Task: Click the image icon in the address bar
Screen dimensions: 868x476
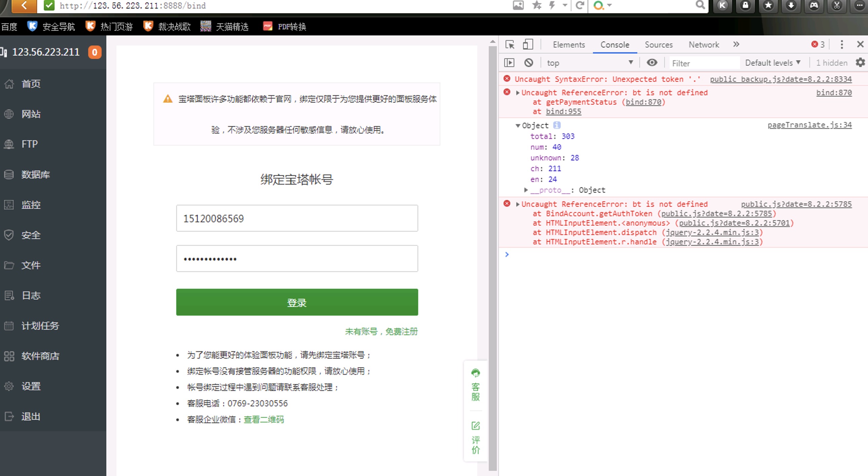Action: point(518,5)
